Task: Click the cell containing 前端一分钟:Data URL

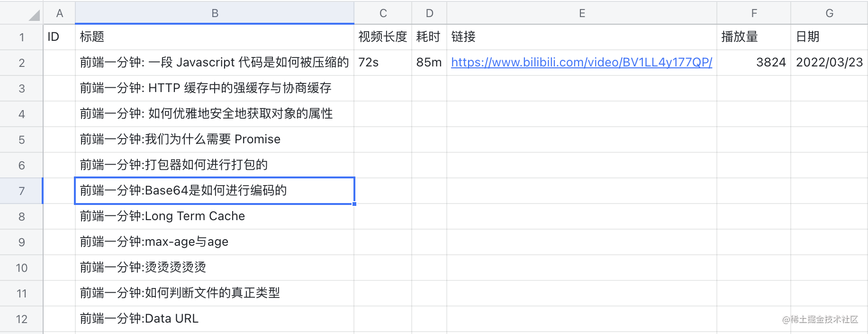Action: [215, 319]
